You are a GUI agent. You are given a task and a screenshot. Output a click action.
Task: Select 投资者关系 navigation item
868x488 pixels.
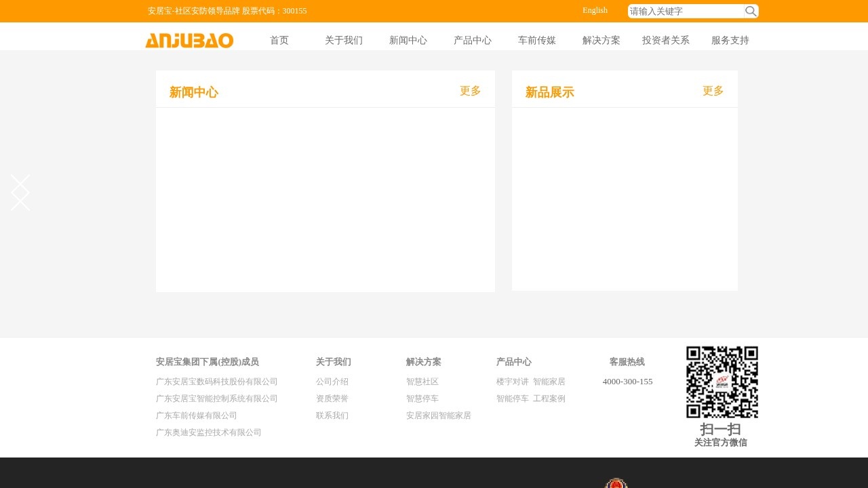[x=666, y=40]
